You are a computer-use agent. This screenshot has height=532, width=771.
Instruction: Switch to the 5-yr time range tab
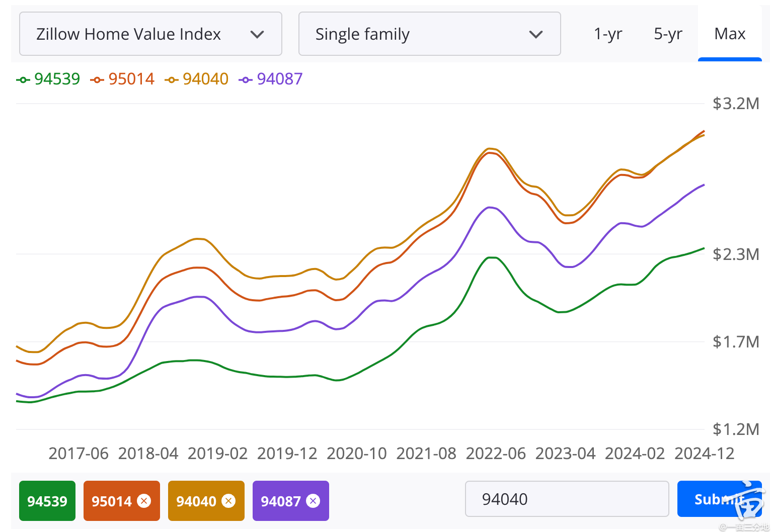[668, 34]
